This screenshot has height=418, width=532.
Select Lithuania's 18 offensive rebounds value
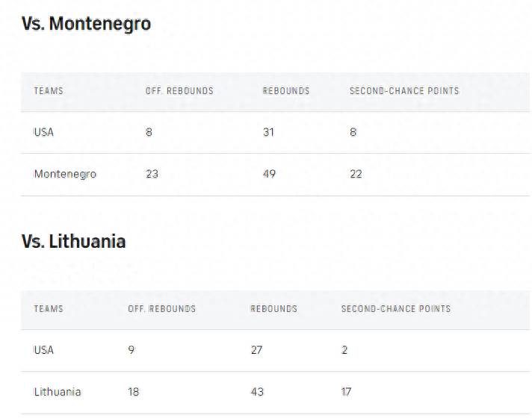[133, 392]
